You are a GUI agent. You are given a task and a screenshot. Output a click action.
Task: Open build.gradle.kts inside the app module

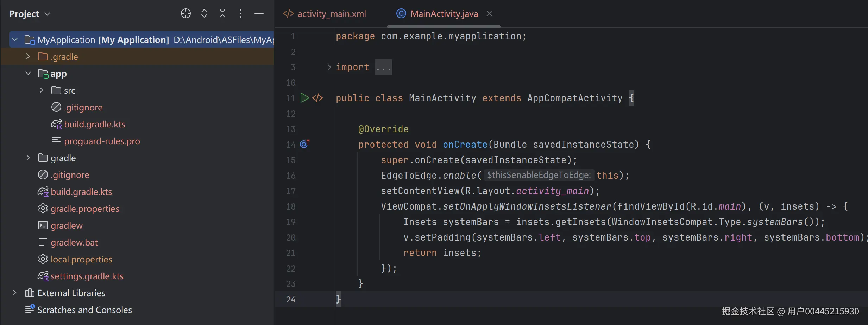point(95,124)
